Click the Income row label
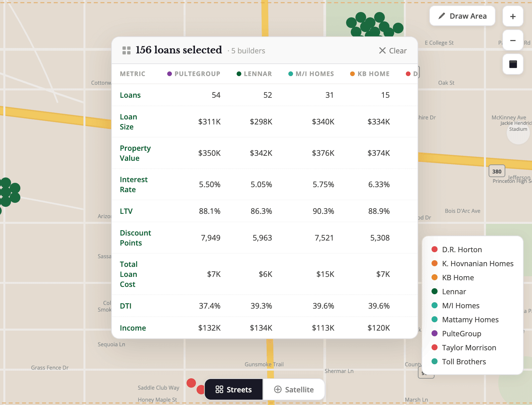The width and height of the screenshot is (532, 405). (x=133, y=328)
